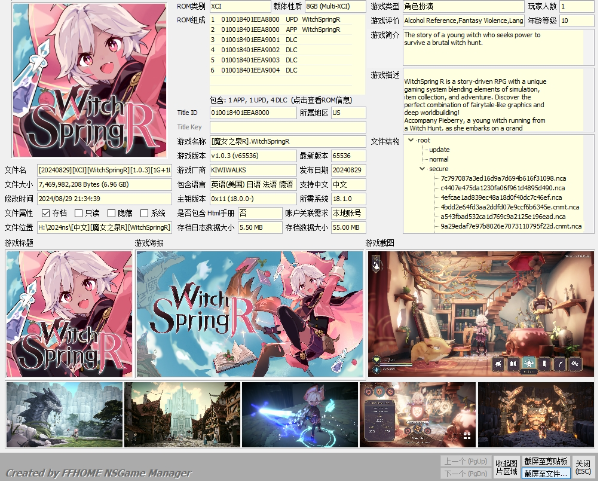This screenshot has width=598, height=481.
Task: Click the game name field [魔女之泉R].WitchSpringR
Action: click(x=288, y=141)
